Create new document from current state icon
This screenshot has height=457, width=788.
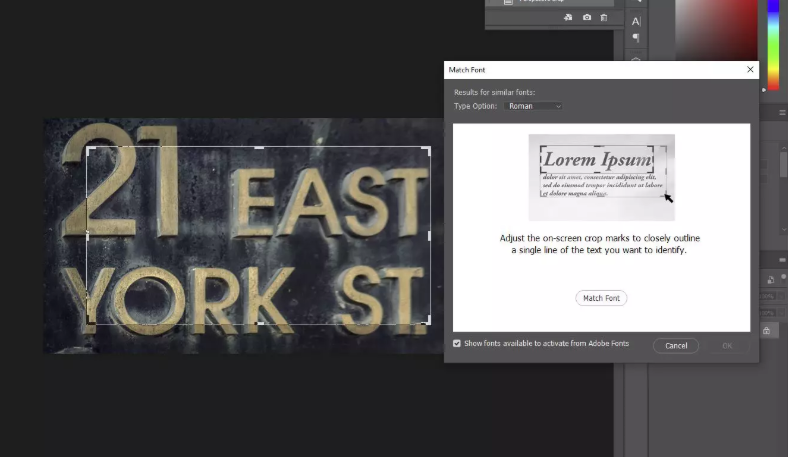(568, 17)
